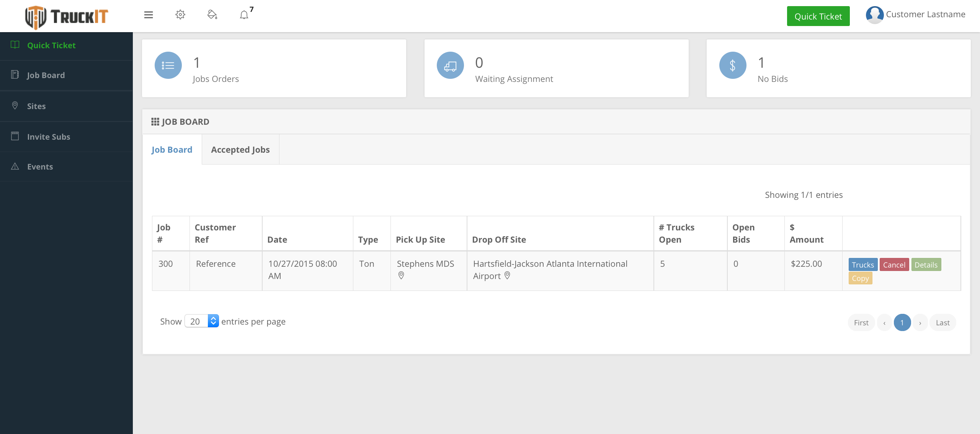The width and height of the screenshot is (980, 434).
Task: Click the Customer Lastname avatar icon
Action: pos(874,15)
